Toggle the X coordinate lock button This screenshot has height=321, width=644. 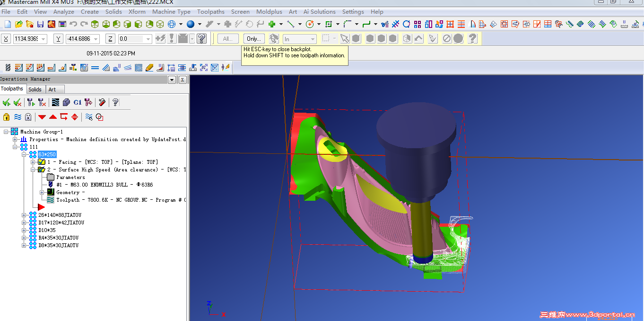(x=6, y=39)
